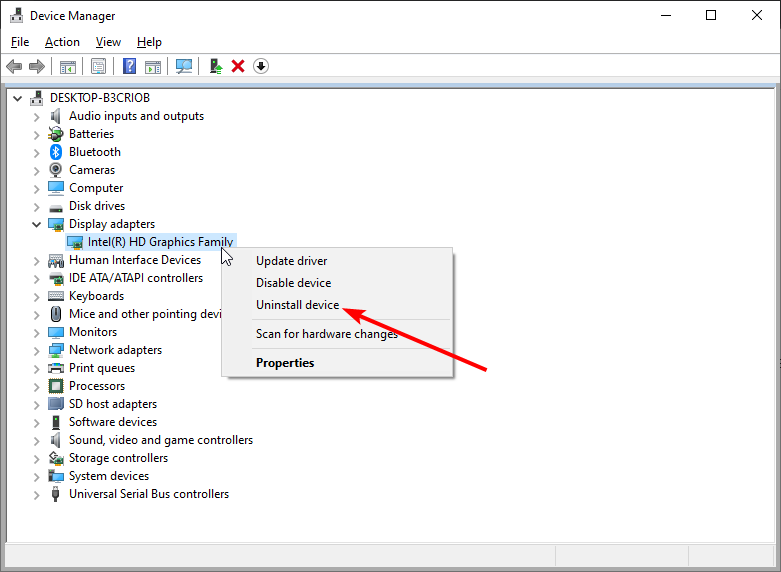
Task: Click the Bluetooth category icon
Action: pos(56,152)
